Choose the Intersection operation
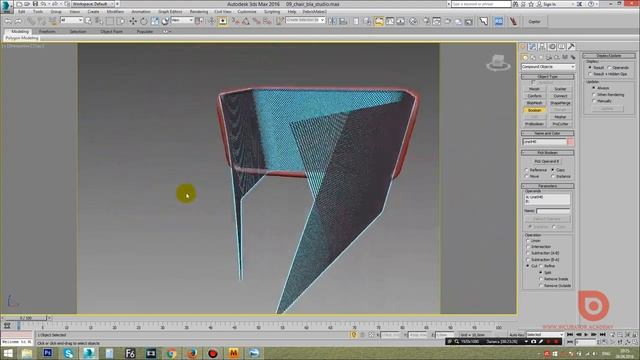 click(528, 247)
